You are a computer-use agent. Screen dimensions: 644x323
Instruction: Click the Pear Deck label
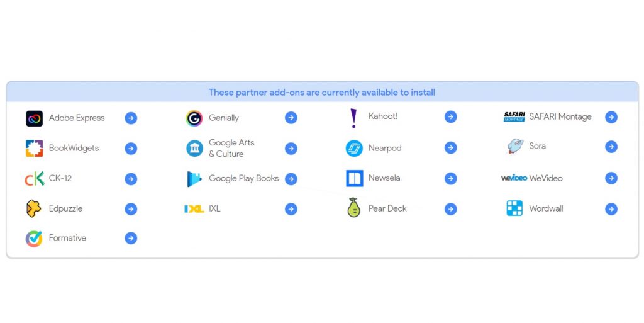click(387, 208)
